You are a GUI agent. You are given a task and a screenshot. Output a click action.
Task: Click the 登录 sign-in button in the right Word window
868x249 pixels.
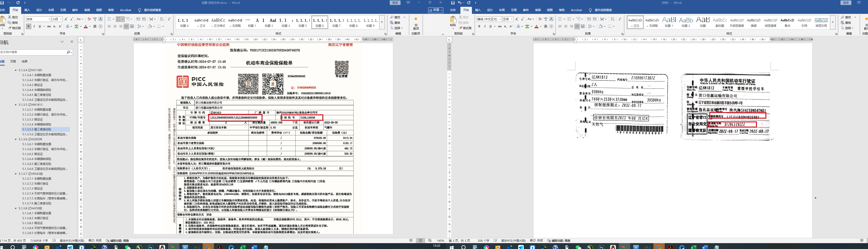[x=846, y=3]
